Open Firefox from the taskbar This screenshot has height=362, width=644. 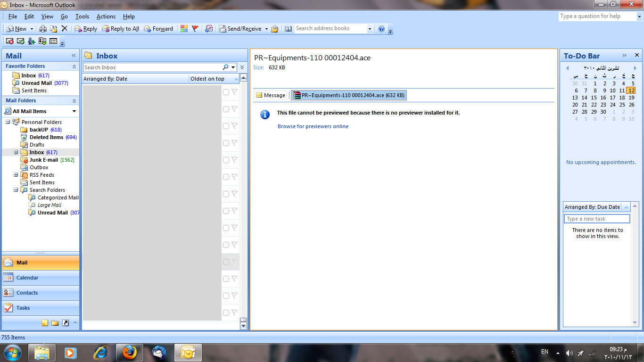pyautogui.click(x=129, y=352)
